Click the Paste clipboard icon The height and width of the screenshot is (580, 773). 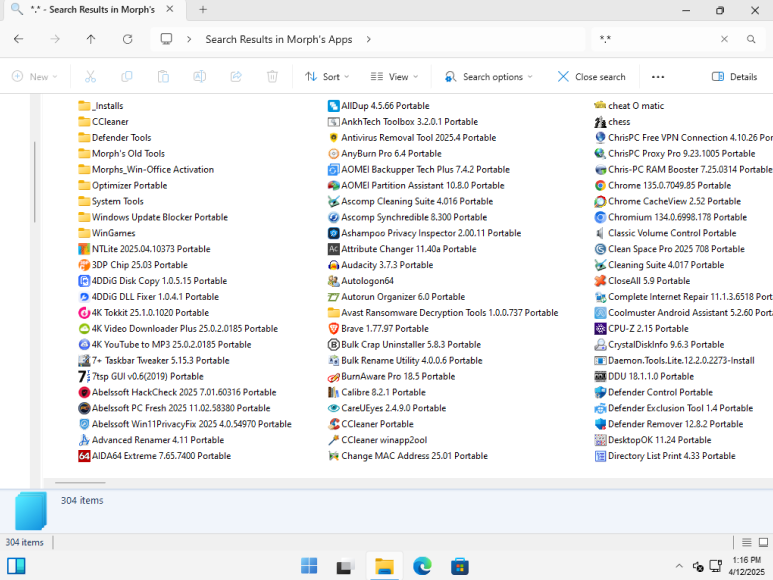(x=163, y=76)
